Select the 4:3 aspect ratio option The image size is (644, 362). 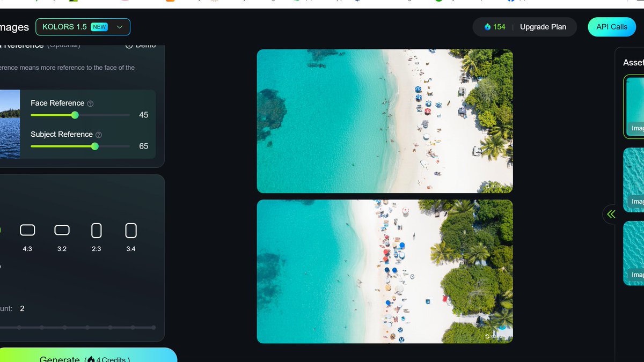(x=27, y=237)
